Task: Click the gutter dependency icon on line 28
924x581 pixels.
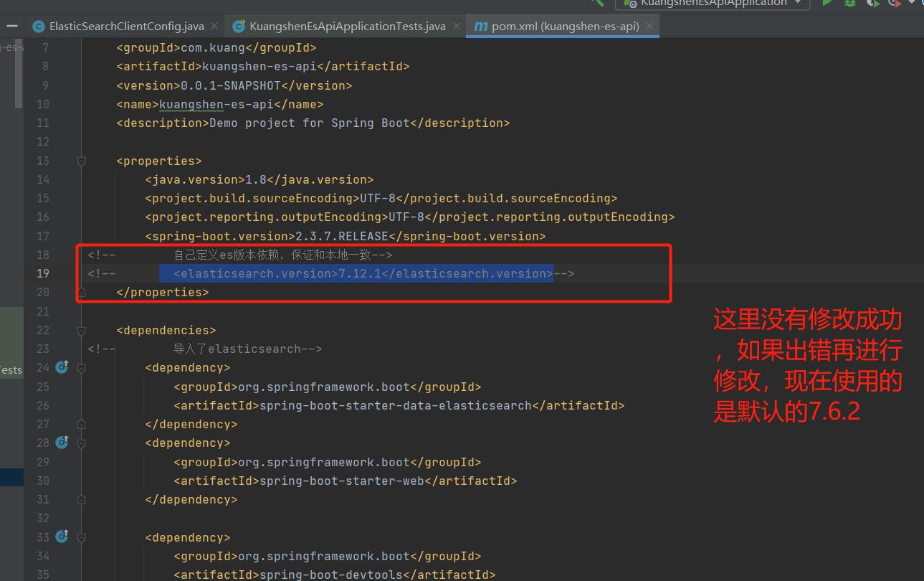Action: click(62, 443)
